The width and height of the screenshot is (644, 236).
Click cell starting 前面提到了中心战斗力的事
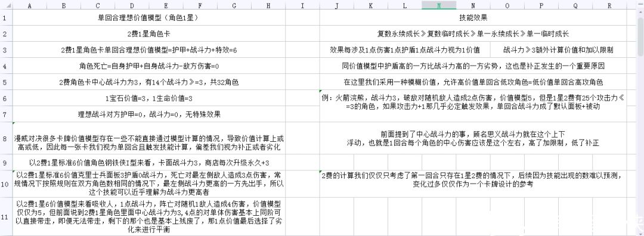click(x=473, y=138)
